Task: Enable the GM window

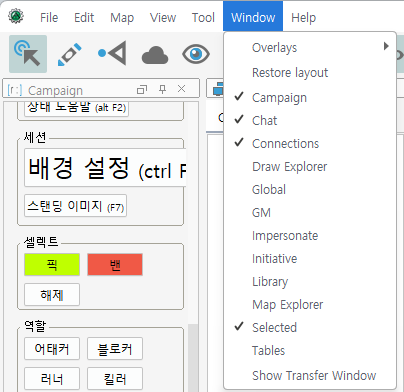Action: coord(310,212)
